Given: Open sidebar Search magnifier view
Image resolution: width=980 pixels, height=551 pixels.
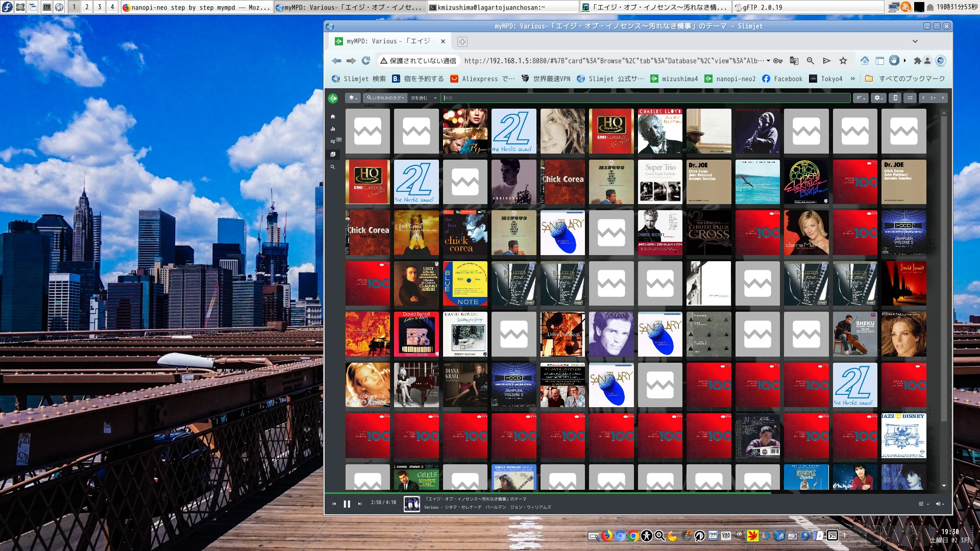Looking at the screenshot, I should tap(333, 167).
